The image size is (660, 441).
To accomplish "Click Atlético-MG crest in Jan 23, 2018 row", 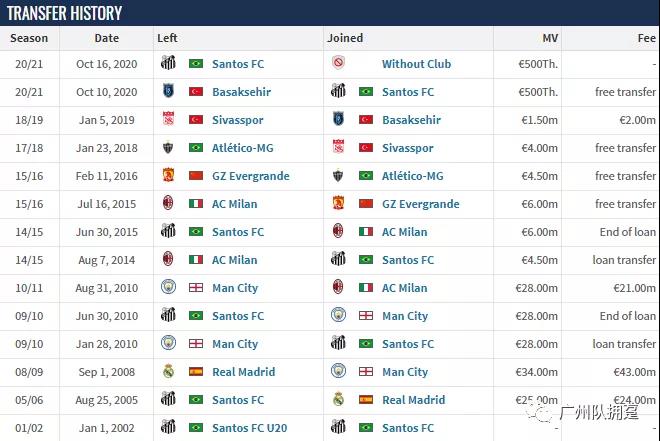I will [x=168, y=147].
